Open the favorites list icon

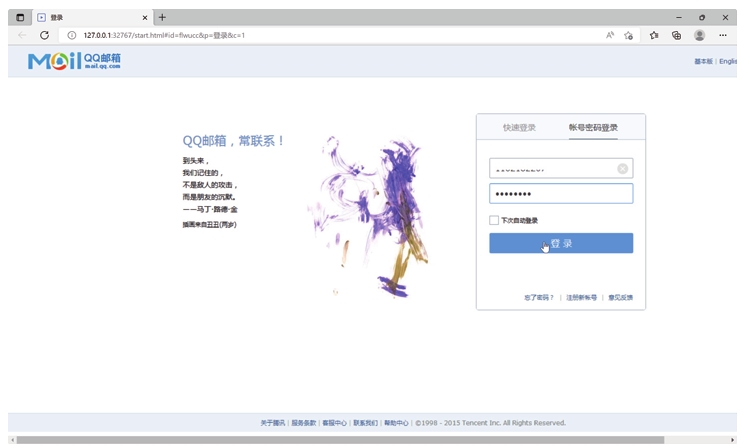(654, 35)
